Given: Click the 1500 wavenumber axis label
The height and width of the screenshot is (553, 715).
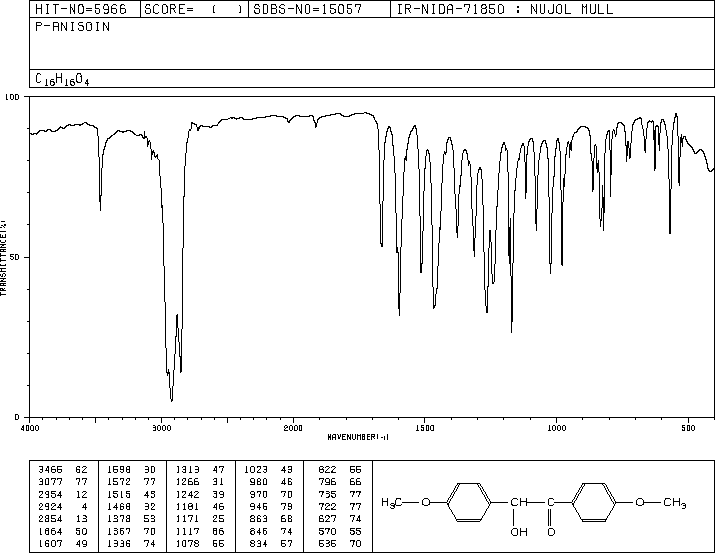Looking at the screenshot, I should 425,428.
